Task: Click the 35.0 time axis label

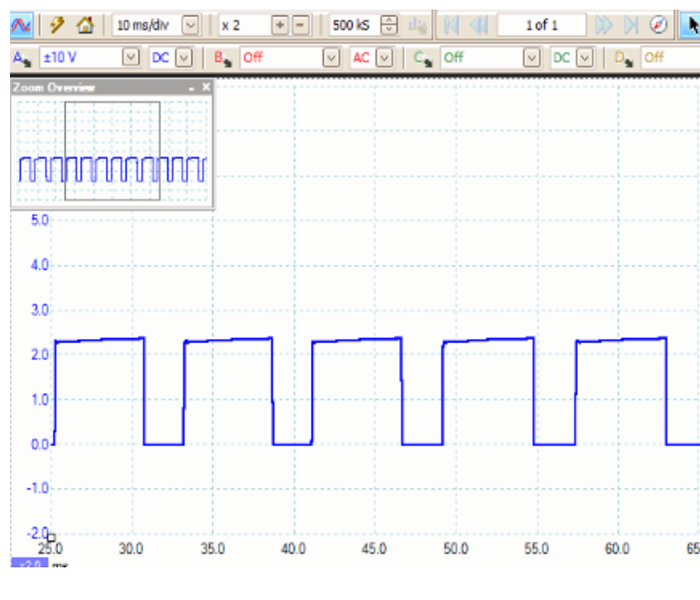Action: pyautogui.click(x=212, y=548)
